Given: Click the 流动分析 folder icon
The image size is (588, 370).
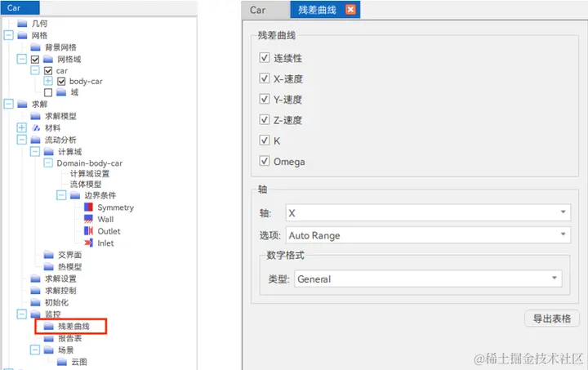Looking at the screenshot, I should (x=36, y=140).
